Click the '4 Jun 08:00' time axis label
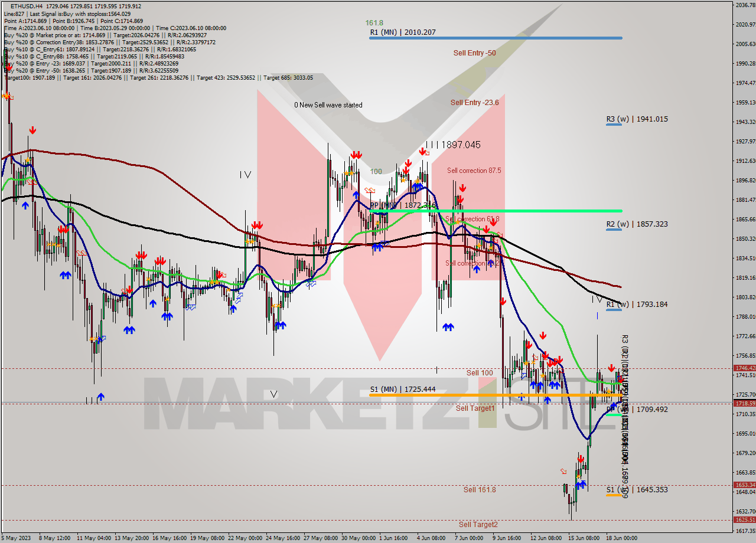The image size is (756, 543). tap(431, 538)
